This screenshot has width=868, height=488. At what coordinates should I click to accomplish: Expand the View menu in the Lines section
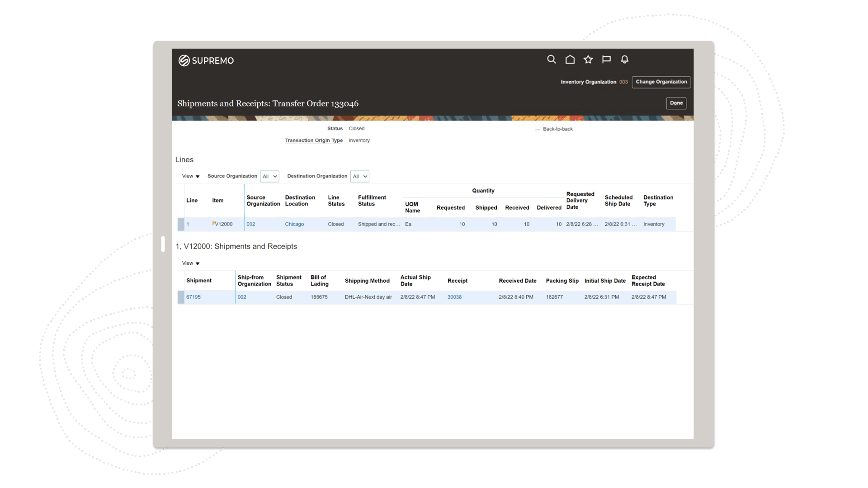coord(190,176)
